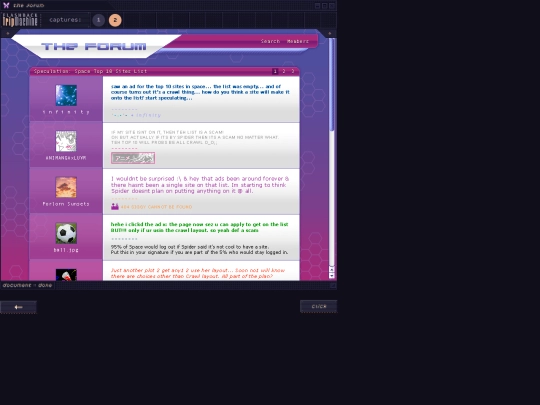Open the Flashback Trip Machine logo

(20, 20)
